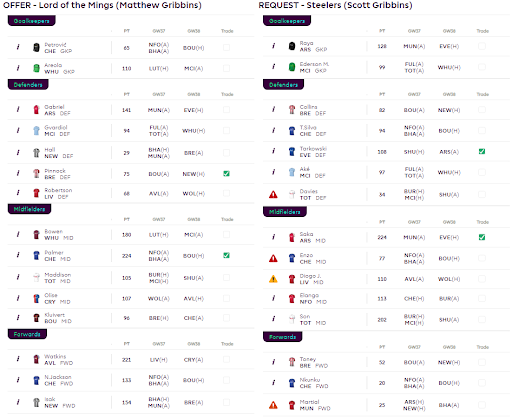
Task: Tick trade checkbox for Son
Action: [482, 319]
